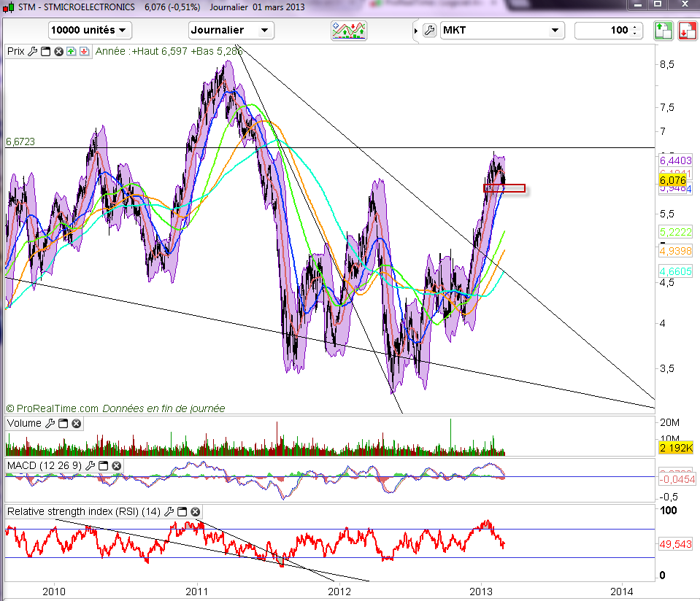The height and width of the screenshot is (601, 700).
Task: Click the green 5,2222 moving average label
Action: pyautogui.click(x=675, y=232)
